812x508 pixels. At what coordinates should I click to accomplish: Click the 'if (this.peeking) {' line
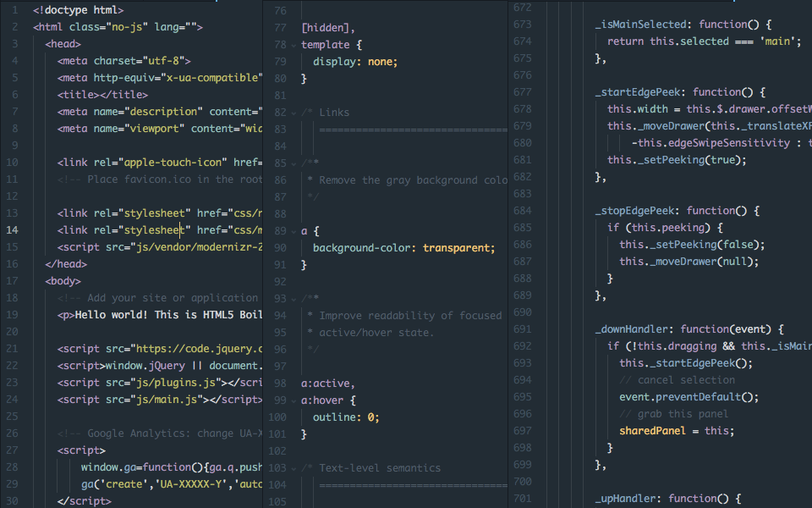pyautogui.click(x=665, y=228)
